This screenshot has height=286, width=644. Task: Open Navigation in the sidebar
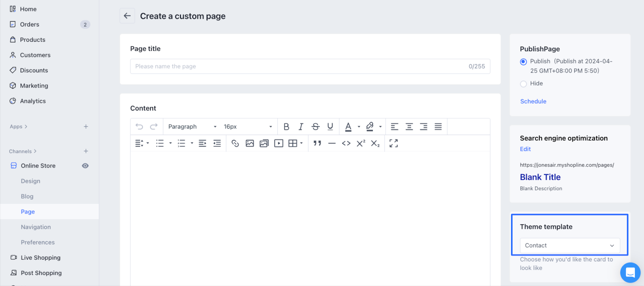pyautogui.click(x=36, y=227)
